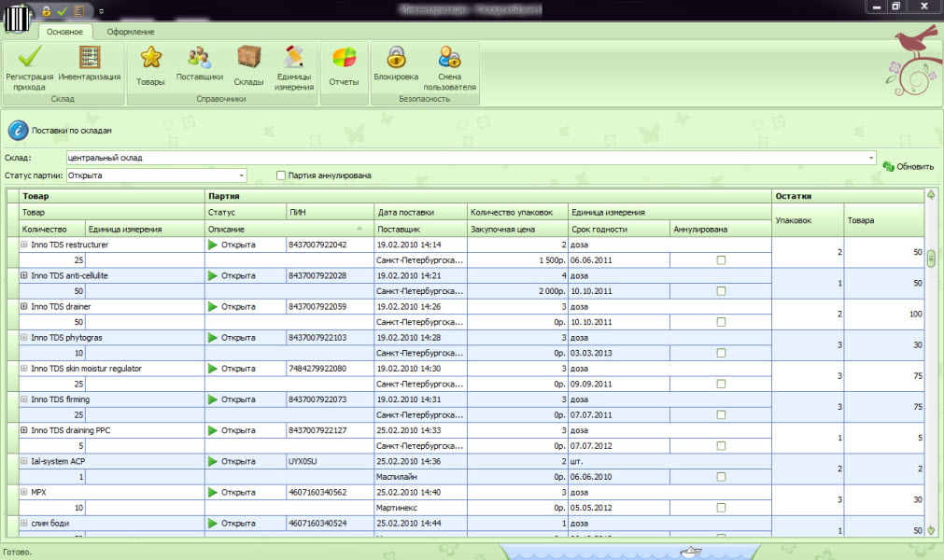Check Аннулирована for Inno TDS phytogras row

tap(720, 353)
